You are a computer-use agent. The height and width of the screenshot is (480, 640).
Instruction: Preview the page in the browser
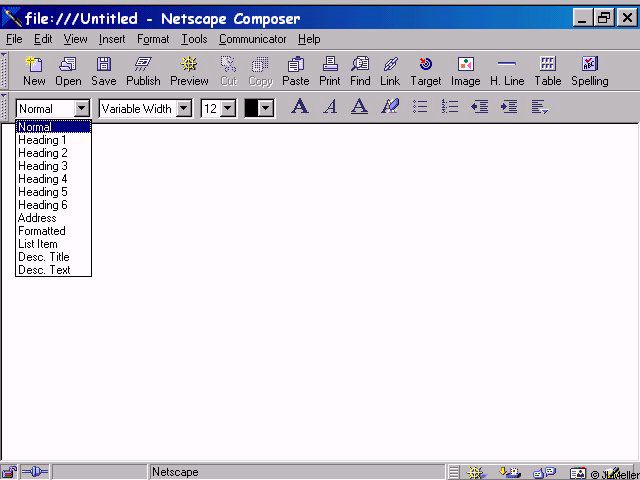189,71
